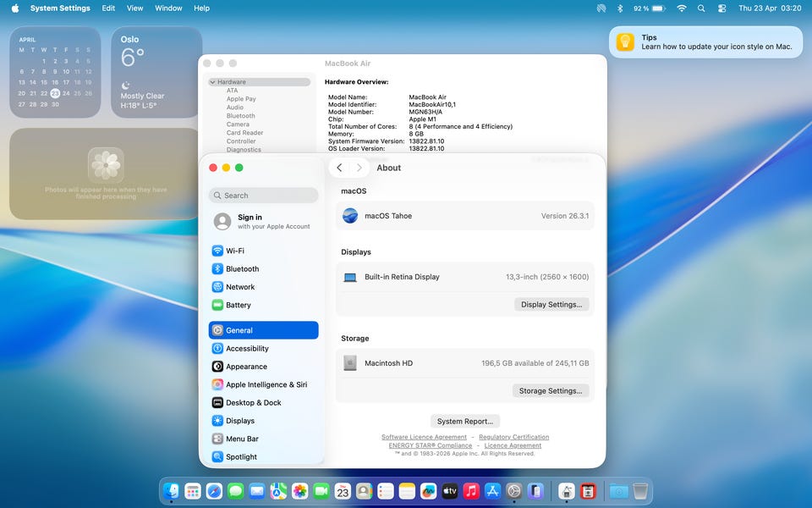Open App Store from the Dock
This screenshot has height=508, width=812.
(492, 490)
